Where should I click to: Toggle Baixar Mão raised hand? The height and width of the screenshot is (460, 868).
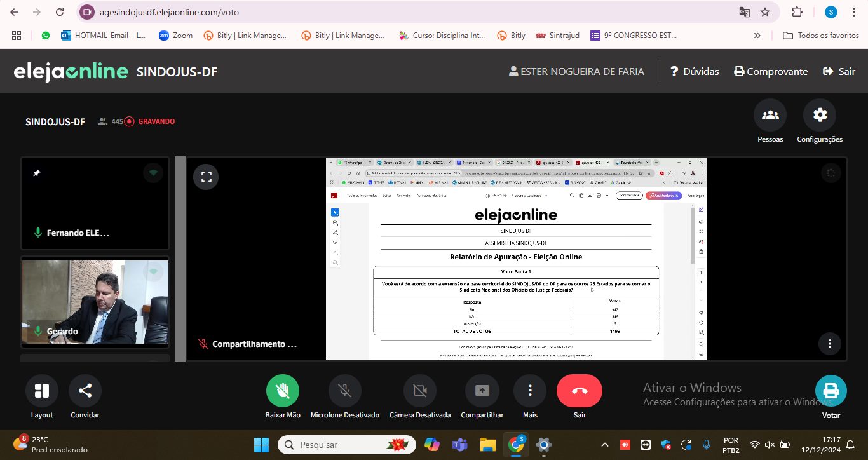tap(283, 391)
